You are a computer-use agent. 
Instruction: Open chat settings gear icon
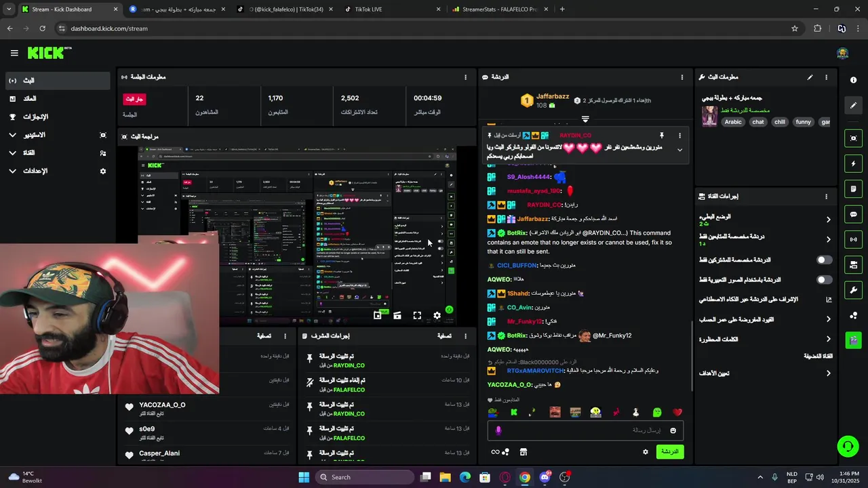coord(645,451)
